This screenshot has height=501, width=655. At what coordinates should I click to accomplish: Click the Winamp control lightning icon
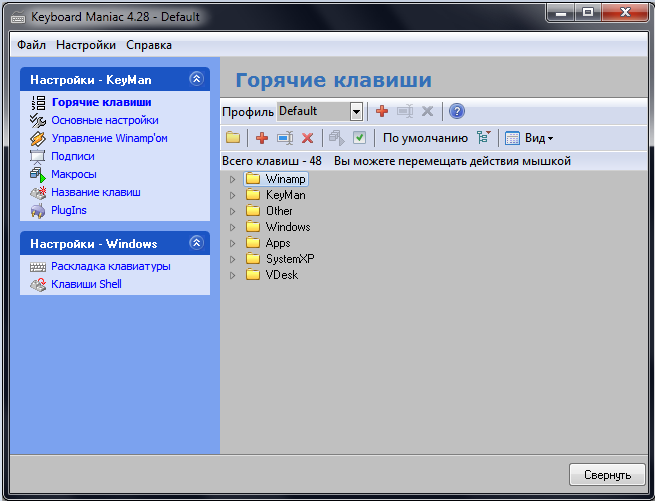coord(38,138)
